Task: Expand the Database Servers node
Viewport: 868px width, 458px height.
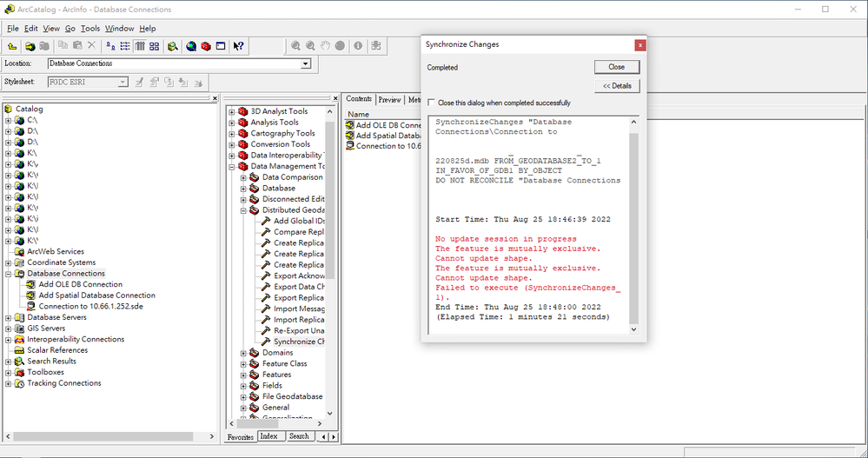Action: (x=9, y=318)
